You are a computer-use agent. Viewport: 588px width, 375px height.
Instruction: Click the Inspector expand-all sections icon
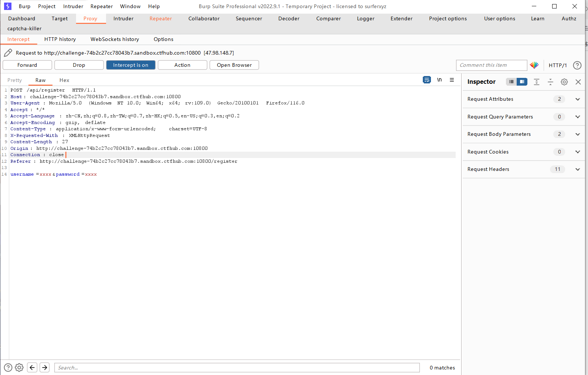click(x=537, y=82)
